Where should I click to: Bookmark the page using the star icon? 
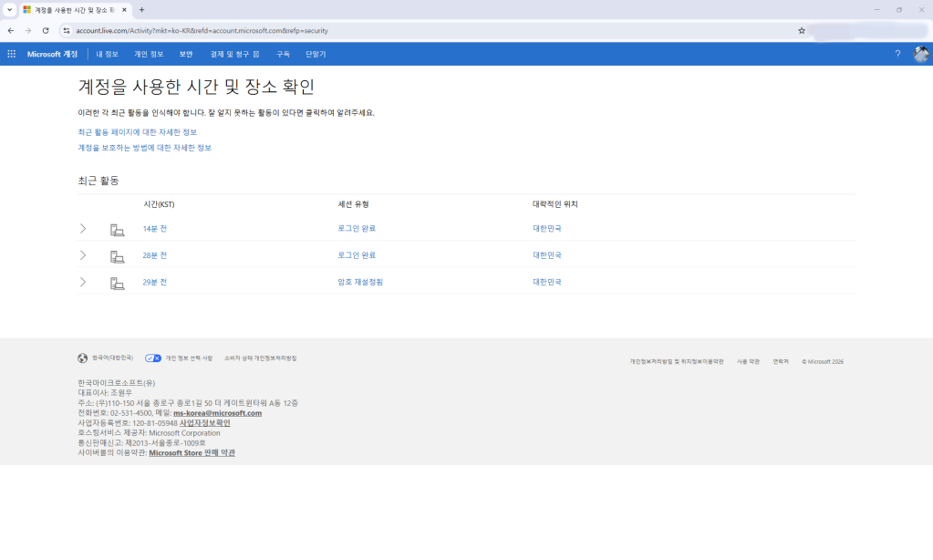[800, 30]
